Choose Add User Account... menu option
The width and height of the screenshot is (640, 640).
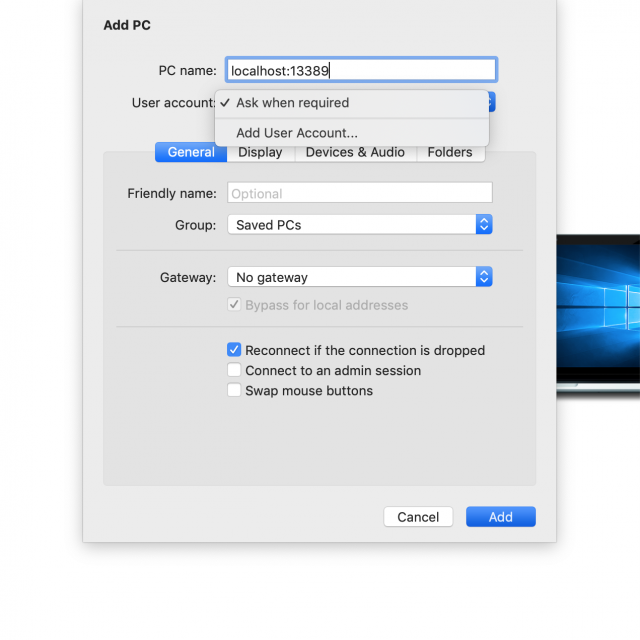point(296,133)
